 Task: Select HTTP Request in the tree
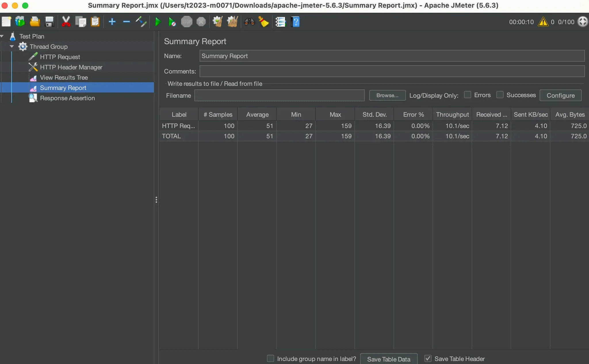pyautogui.click(x=60, y=57)
